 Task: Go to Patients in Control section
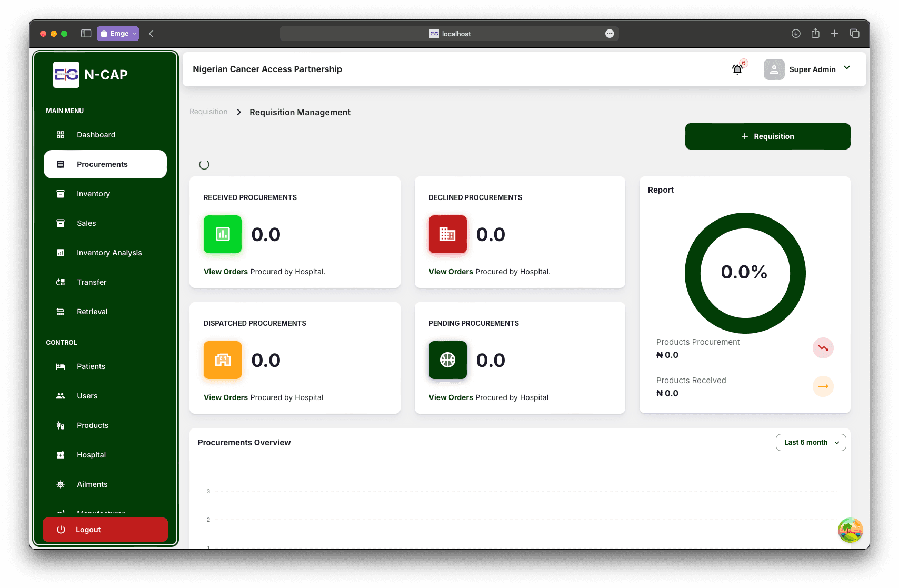(x=91, y=366)
